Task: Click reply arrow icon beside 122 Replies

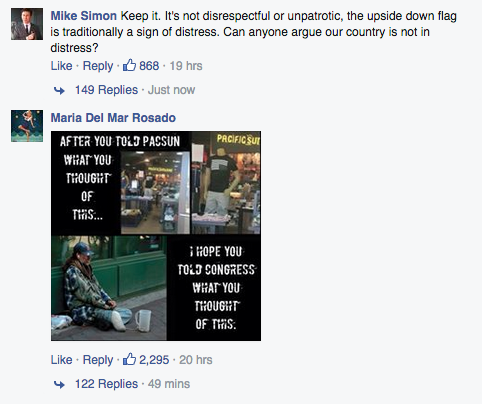Action: click(x=59, y=384)
